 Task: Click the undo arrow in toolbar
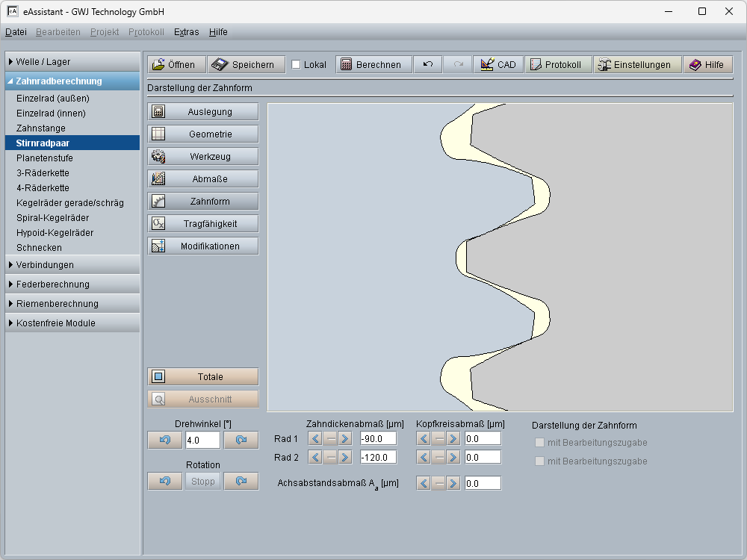tap(428, 65)
